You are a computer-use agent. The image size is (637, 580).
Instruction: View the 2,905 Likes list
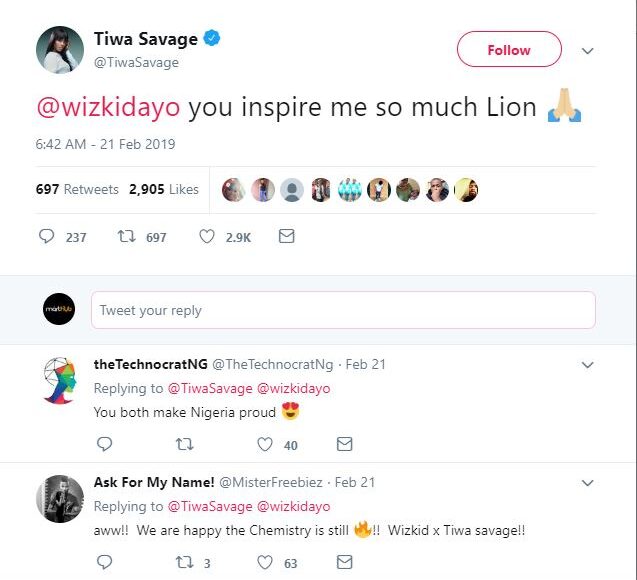click(x=164, y=189)
